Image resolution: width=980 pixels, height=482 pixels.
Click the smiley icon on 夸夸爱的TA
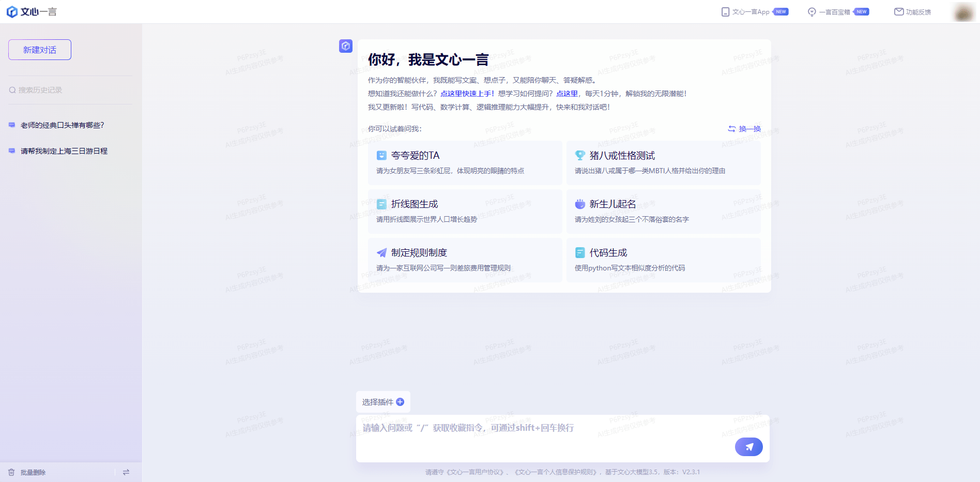[381, 155]
